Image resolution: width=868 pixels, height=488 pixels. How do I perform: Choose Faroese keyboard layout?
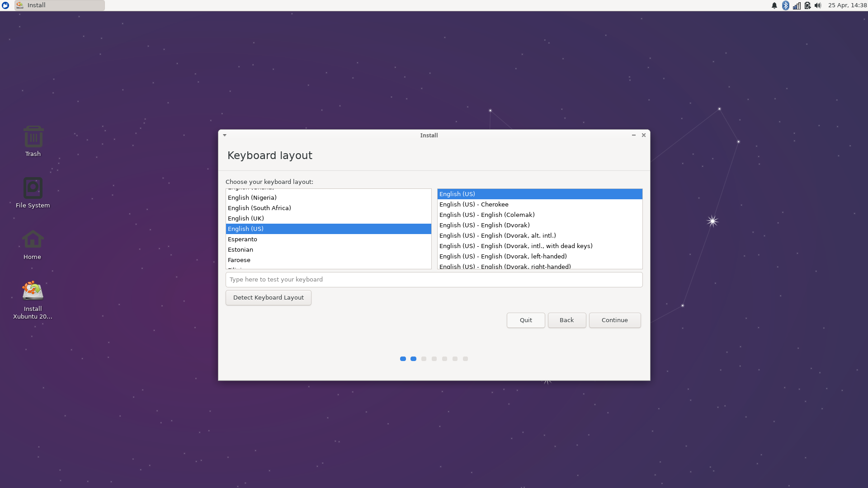pos(328,260)
